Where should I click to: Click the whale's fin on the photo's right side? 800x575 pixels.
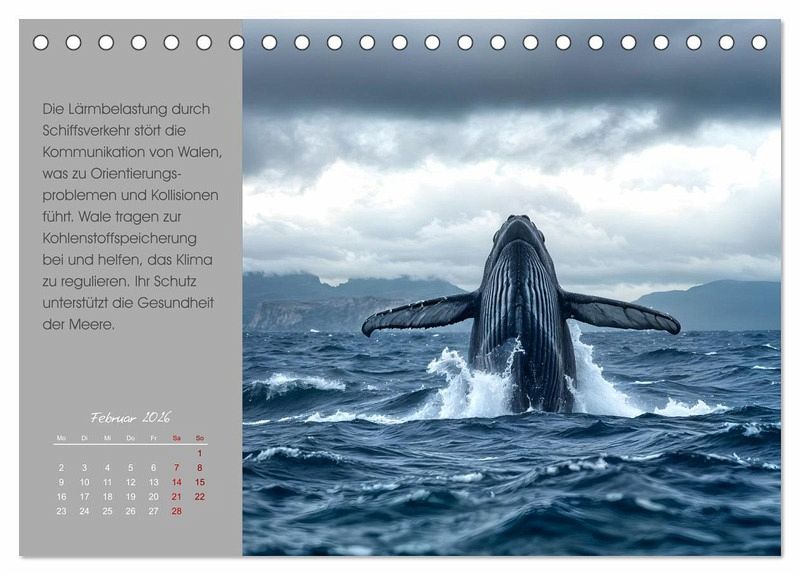(x=622, y=313)
